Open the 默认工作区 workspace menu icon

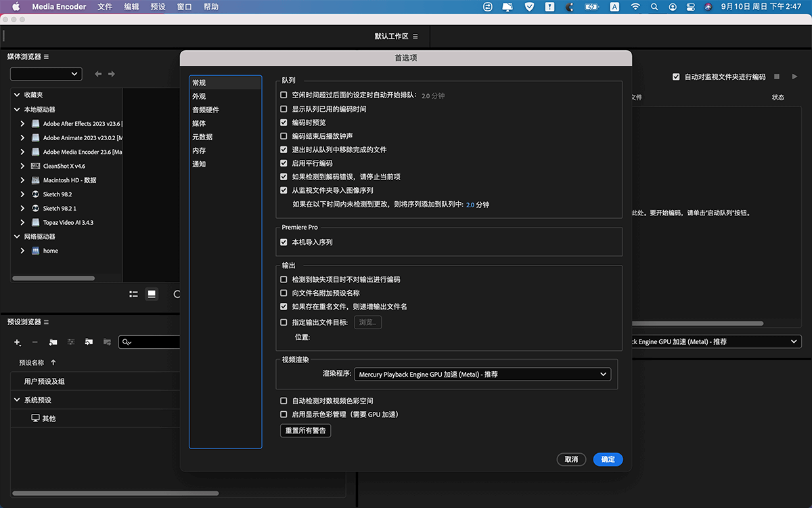415,36
